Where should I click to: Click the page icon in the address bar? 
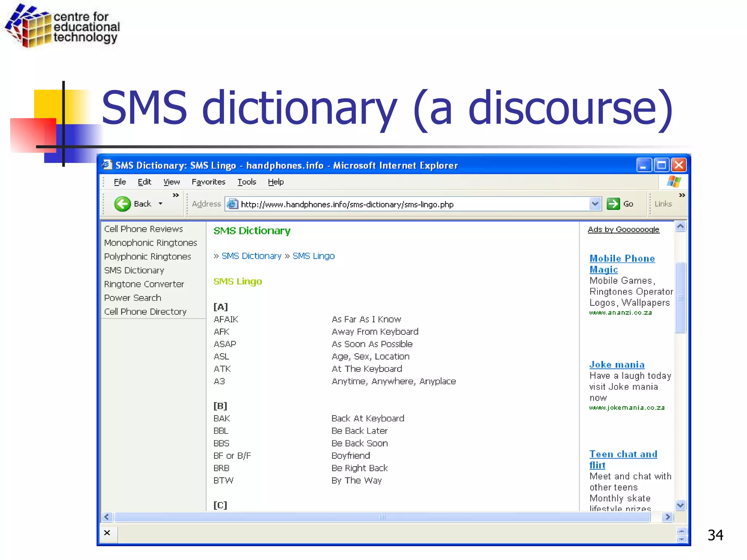pyautogui.click(x=232, y=204)
